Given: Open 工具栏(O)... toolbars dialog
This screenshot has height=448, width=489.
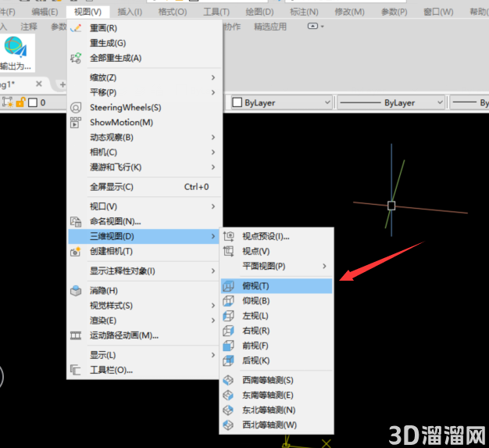Looking at the screenshot, I should coord(144,370).
